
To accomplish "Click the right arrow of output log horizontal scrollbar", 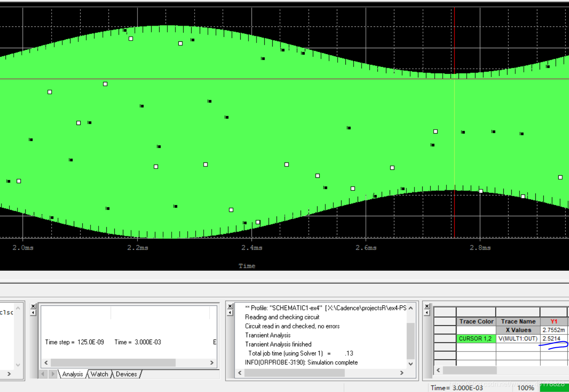I will (402, 372).
